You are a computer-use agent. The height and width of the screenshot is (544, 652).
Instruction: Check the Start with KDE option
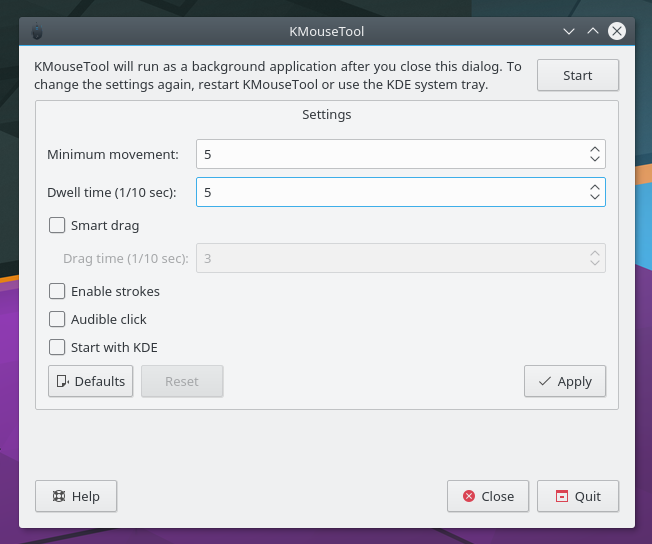click(x=57, y=348)
